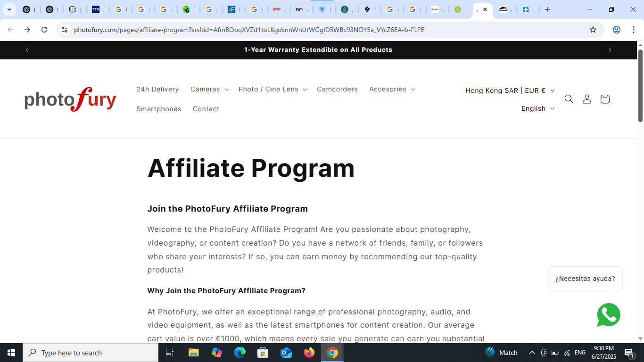Screen dimensions: 644x362
Task: Check the battery tray icon
Action: tap(555, 353)
